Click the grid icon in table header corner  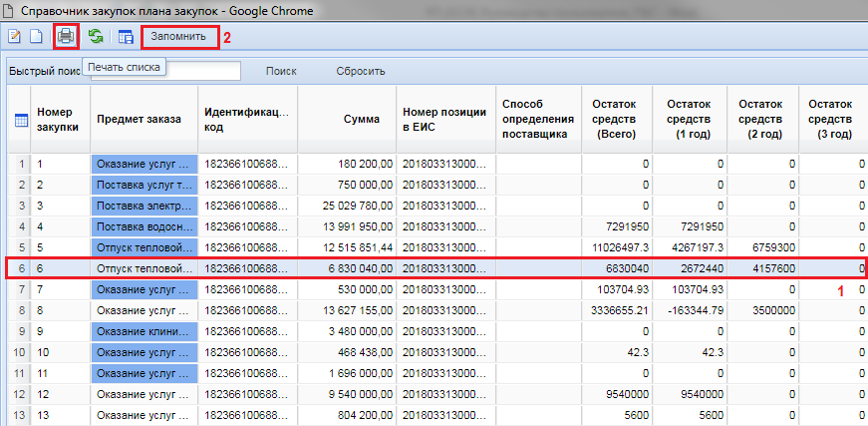[x=20, y=120]
